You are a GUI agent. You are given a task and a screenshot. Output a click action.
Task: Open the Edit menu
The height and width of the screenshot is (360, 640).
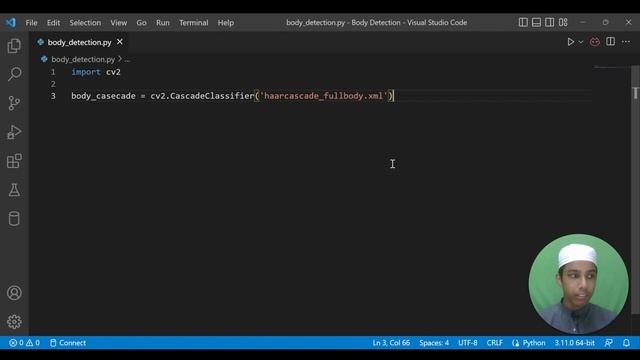click(53, 23)
